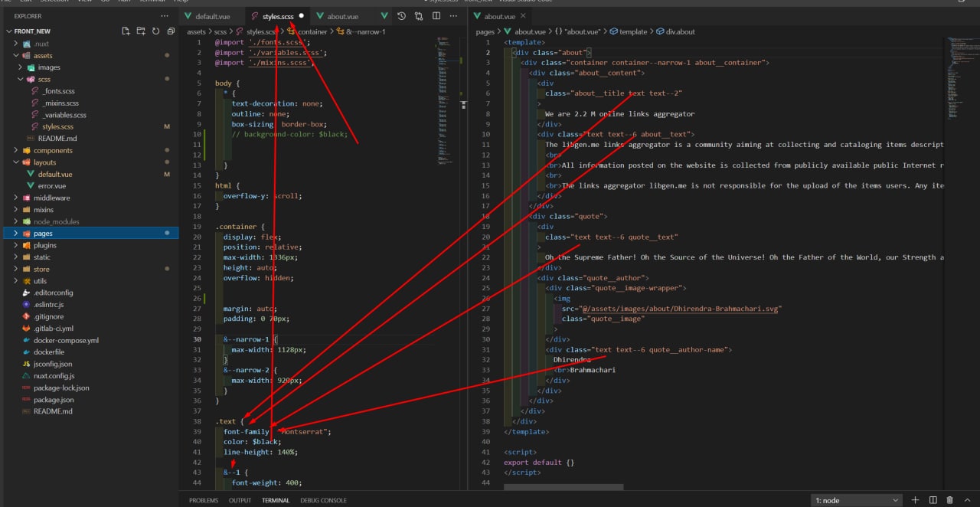The image size is (980, 507).
Task: Click the New File icon in Explorer header
Action: [126, 31]
